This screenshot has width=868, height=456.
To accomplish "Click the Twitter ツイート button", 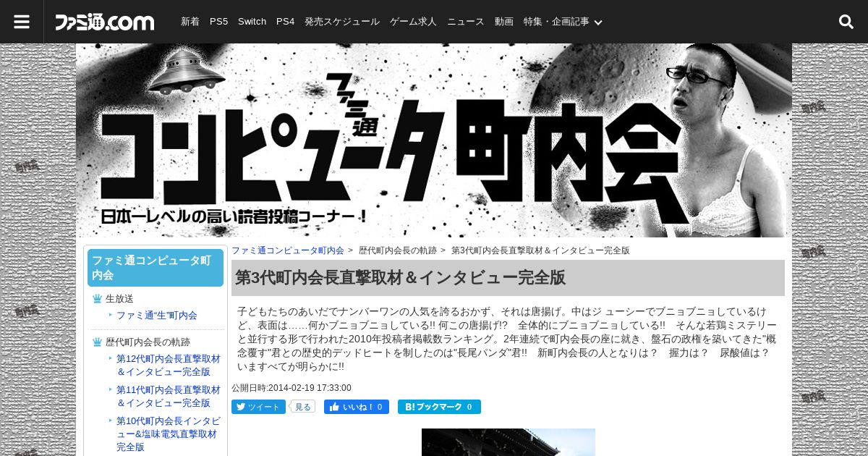I will click(258, 407).
